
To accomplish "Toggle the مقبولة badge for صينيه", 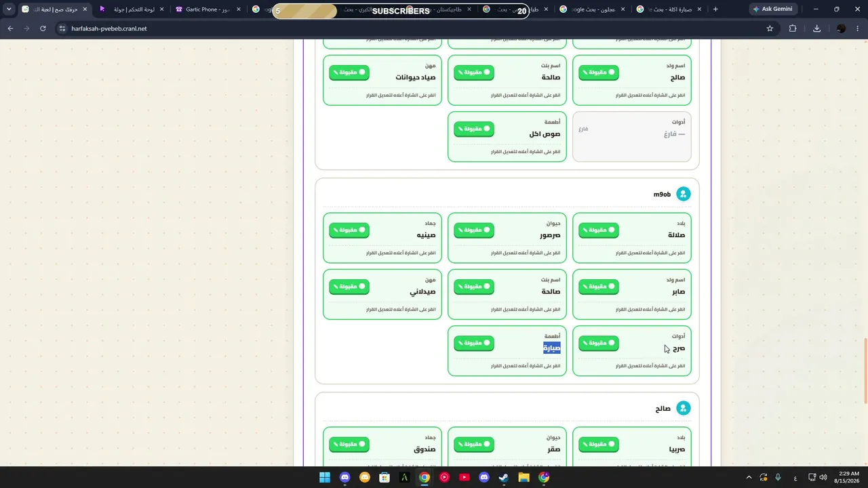I will coord(349,230).
